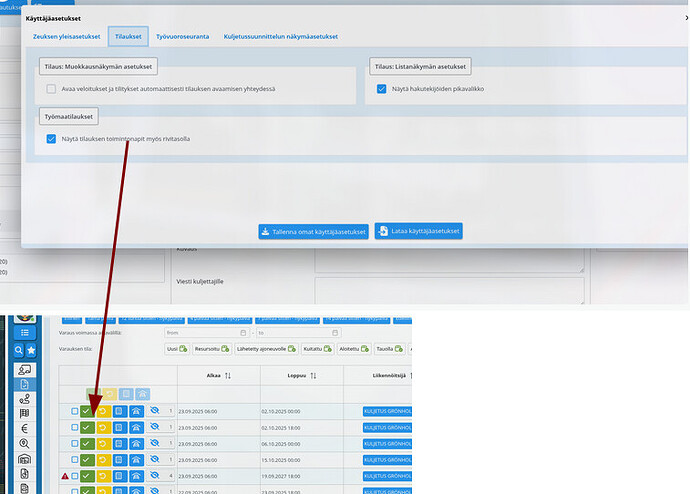Enable 'Avaa veloitukset ja tilitykset automaattisesti' checkbox
Image resolution: width=690 pixels, height=494 pixels.
click(x=51, y=89)
